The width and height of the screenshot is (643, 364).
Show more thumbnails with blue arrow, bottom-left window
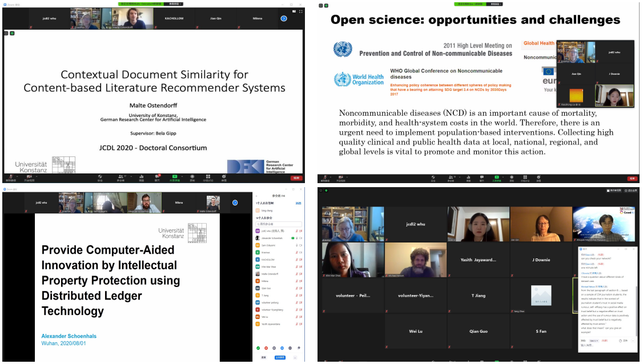tap(235, 203)
